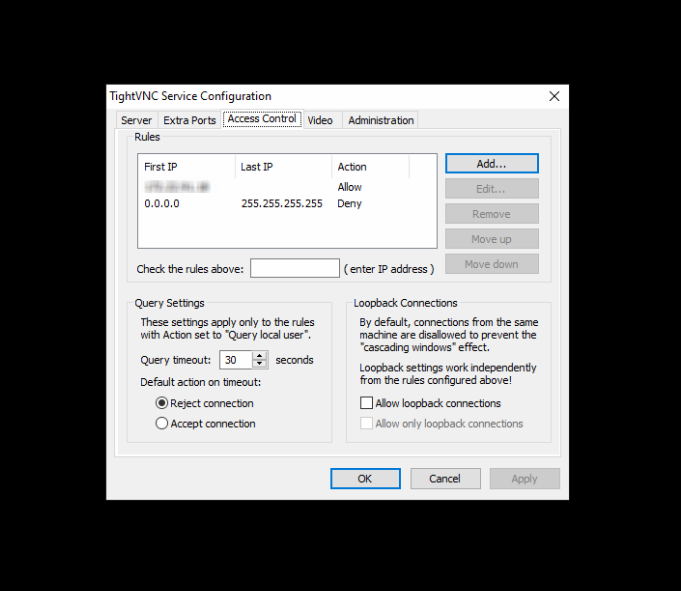Open the Extra Ports tab
The height and width of the screenshot is (591, 681).
(189, 121)
